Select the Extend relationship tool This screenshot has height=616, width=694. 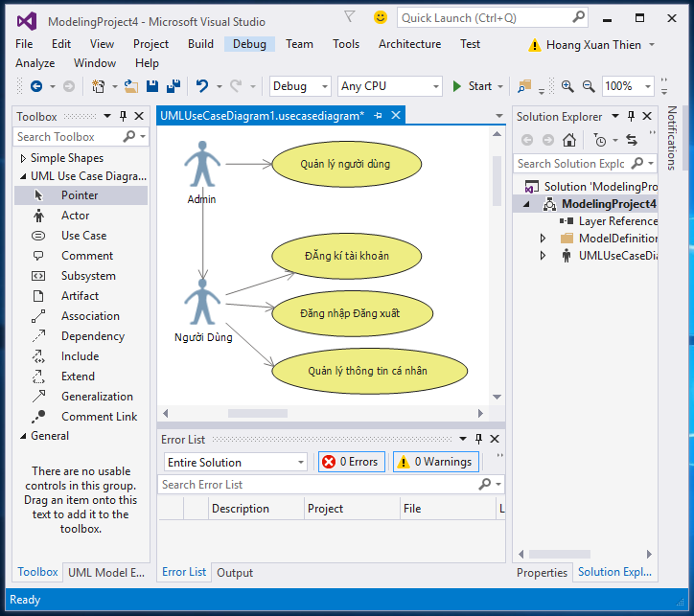[x=78, y=376]
